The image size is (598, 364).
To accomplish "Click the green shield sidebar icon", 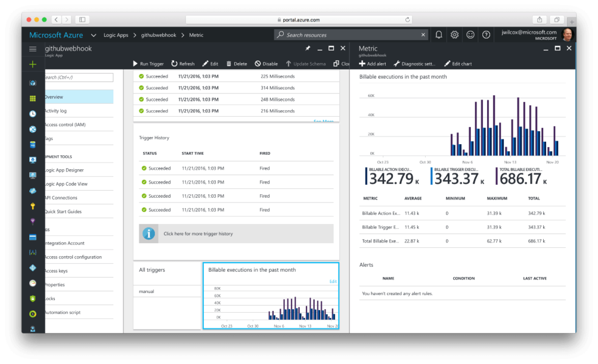I will (x=33, y=299).
